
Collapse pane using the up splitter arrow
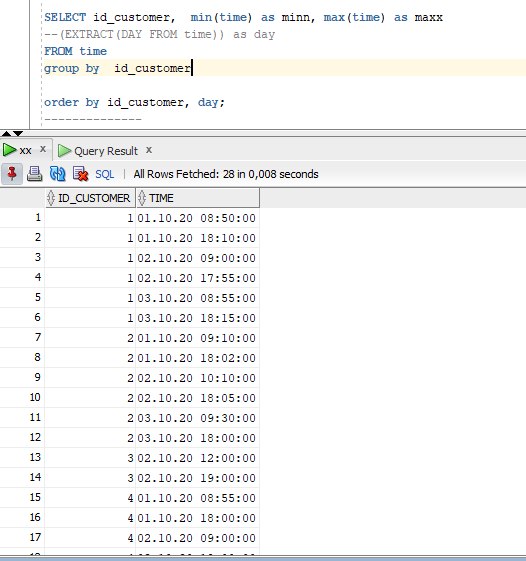pos(6,133)
